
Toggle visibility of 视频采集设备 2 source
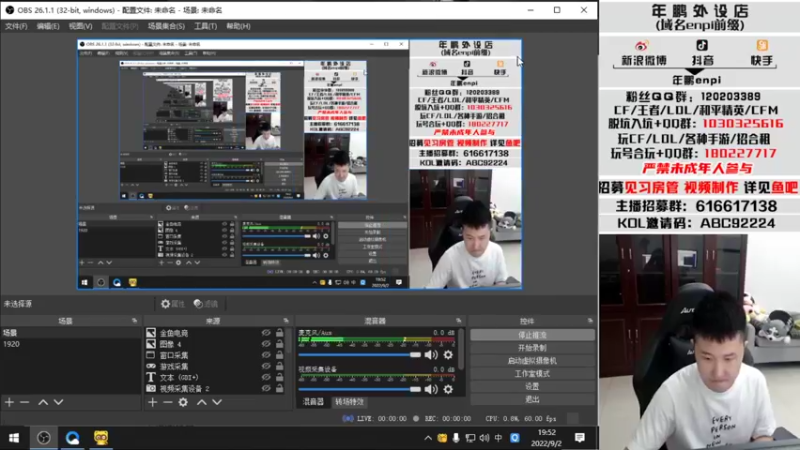pyautogui.click(x=266, y=389)
